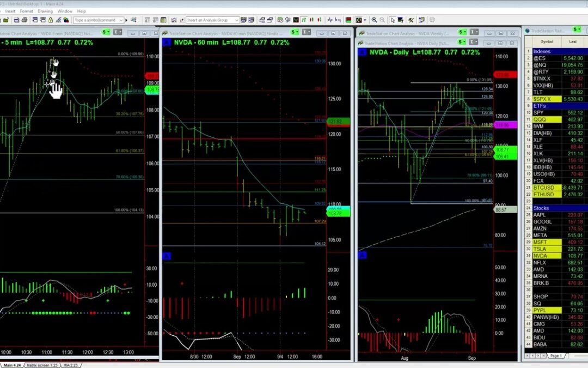Select the OHLC bar chart style icon
The width and height of the screenshot is (588, 368).
304,20
